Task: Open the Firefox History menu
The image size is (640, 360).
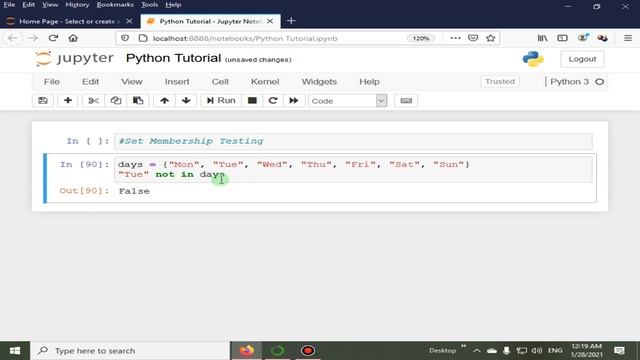Action: point(77,5)
